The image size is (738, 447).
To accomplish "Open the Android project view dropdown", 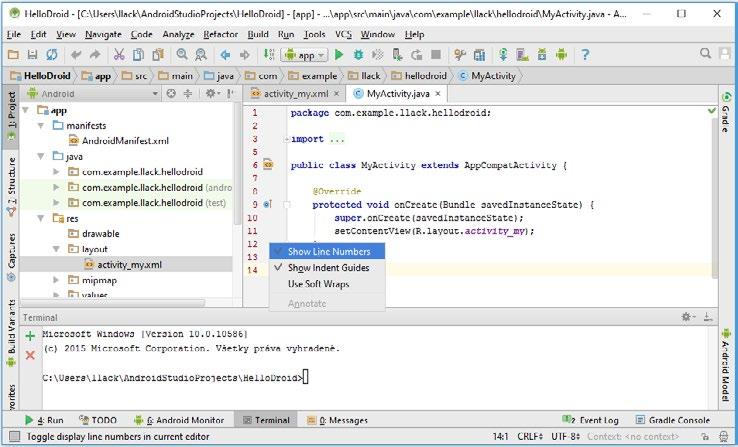I will pyautogui.click(x=93, y=94).
